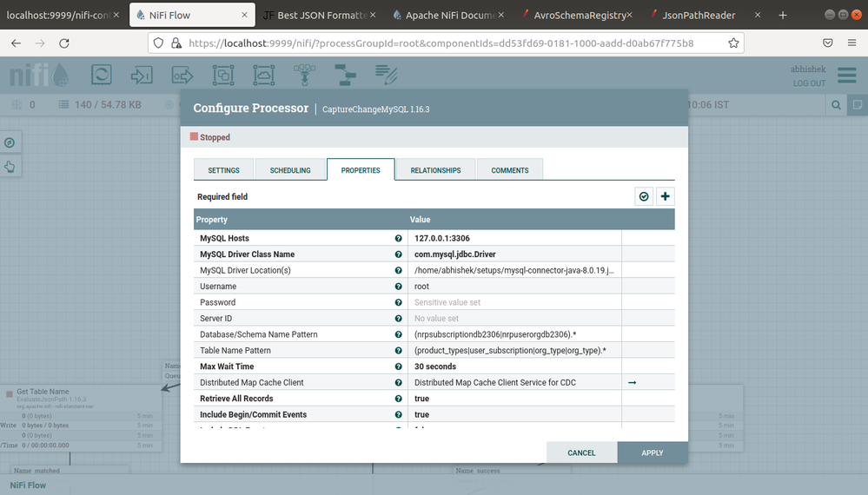Edit the com.mysql.jdbc.Driver value
This screenshot has width=868, height=495.
tap(515, 254)
